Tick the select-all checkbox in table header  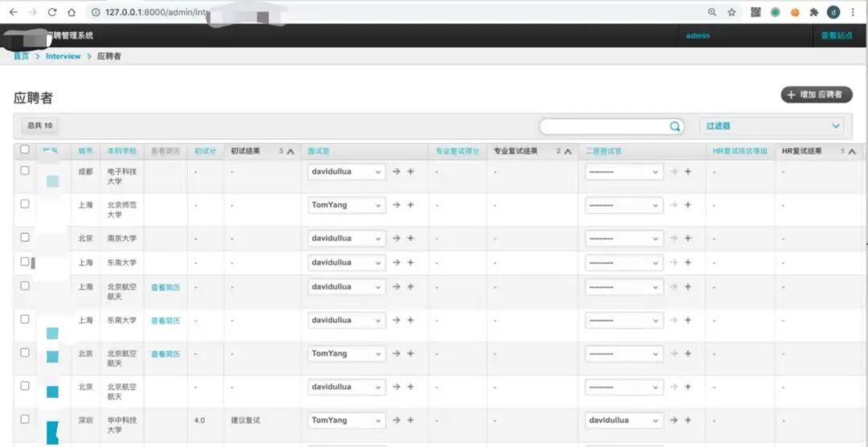[x=24, y=149]
